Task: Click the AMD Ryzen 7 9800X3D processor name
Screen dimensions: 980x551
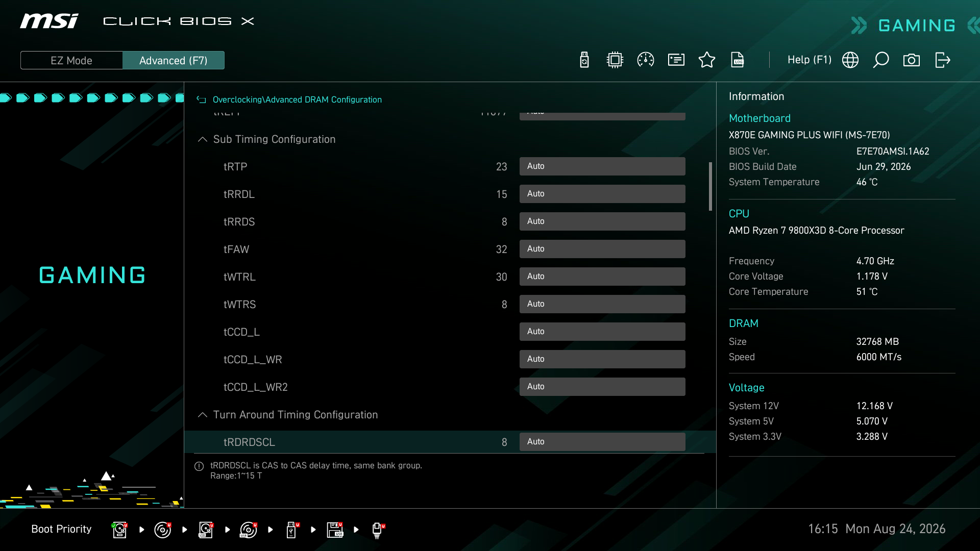Action: tap(816, 231)
